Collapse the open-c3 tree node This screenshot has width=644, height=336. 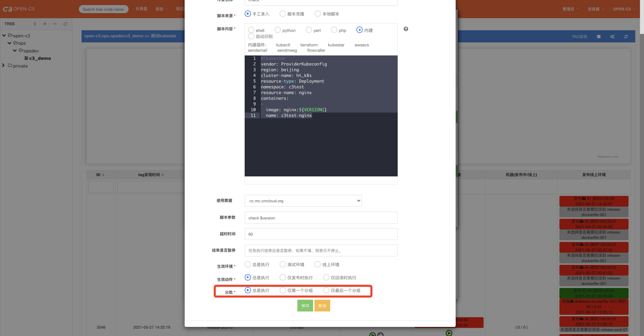[x=4, y=35]
